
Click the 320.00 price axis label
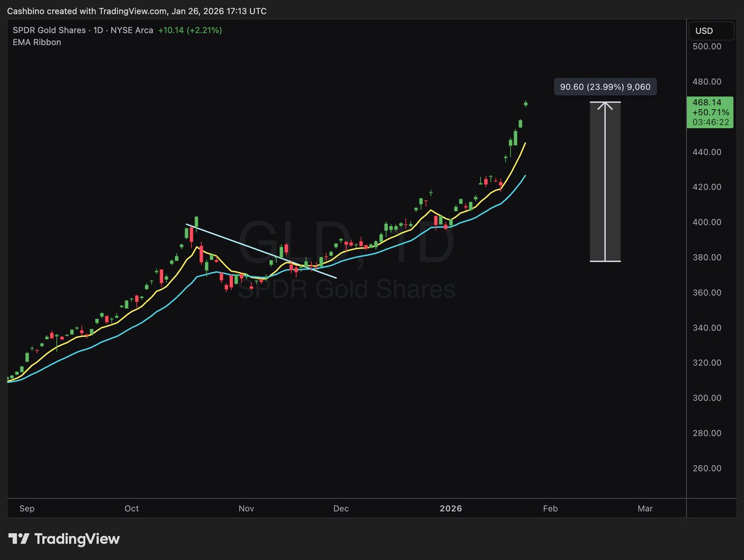(708, 363)
